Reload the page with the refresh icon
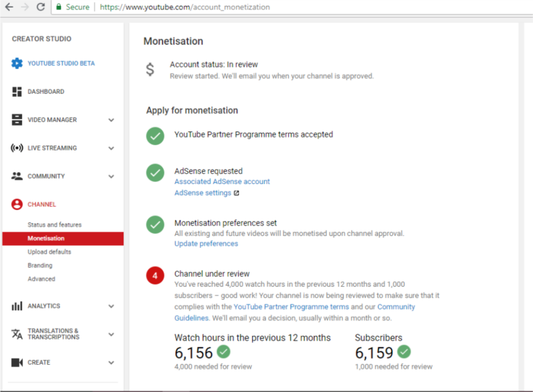This screenshot has height=392, width=533. point(41,7)
